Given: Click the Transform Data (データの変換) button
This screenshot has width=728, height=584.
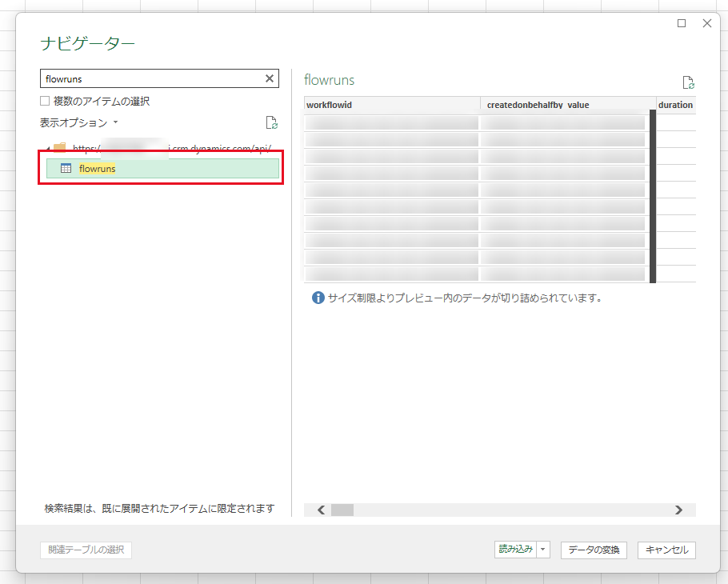Looking at the screenshot, I should coord(594,550).
